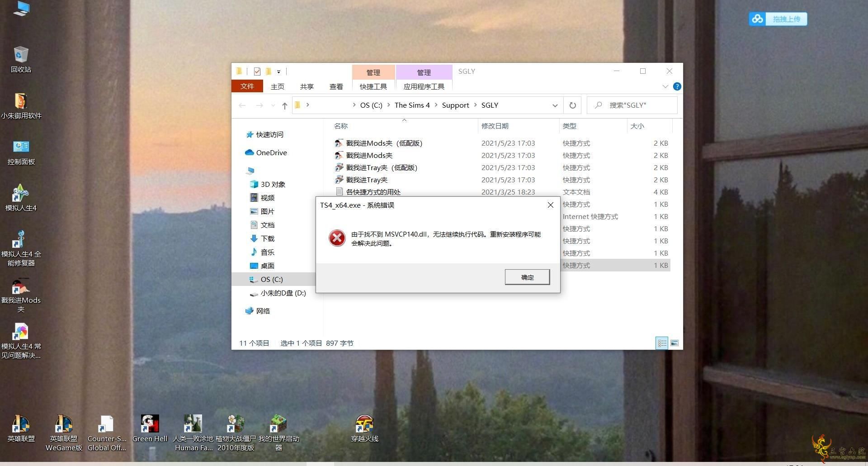Open the 控制面板 desktop icon

point(21,152)
